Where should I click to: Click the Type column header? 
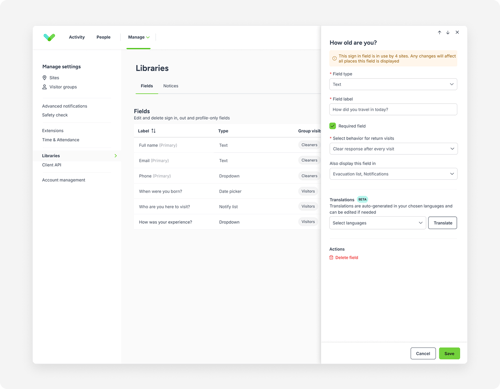tap(223, 131)
